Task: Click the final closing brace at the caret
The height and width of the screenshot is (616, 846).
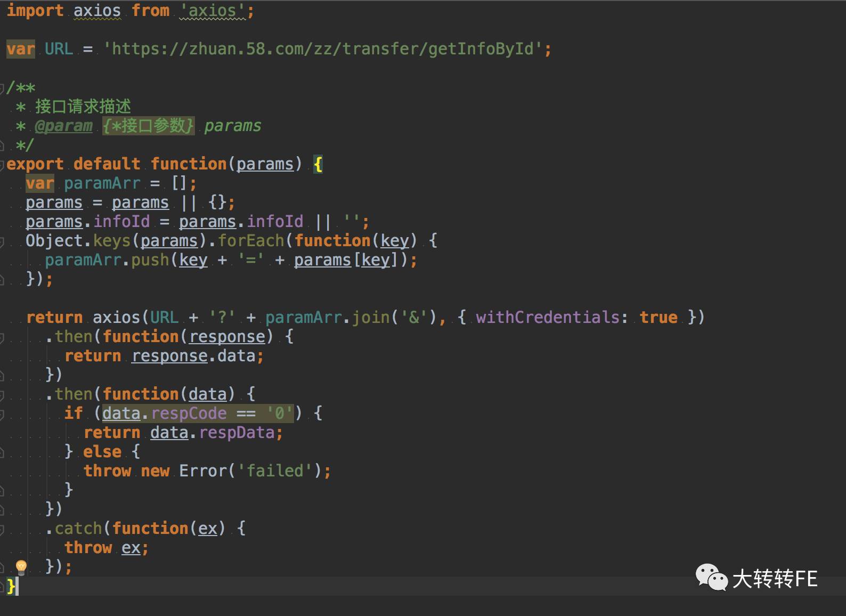Action: (x=11, y=586)
